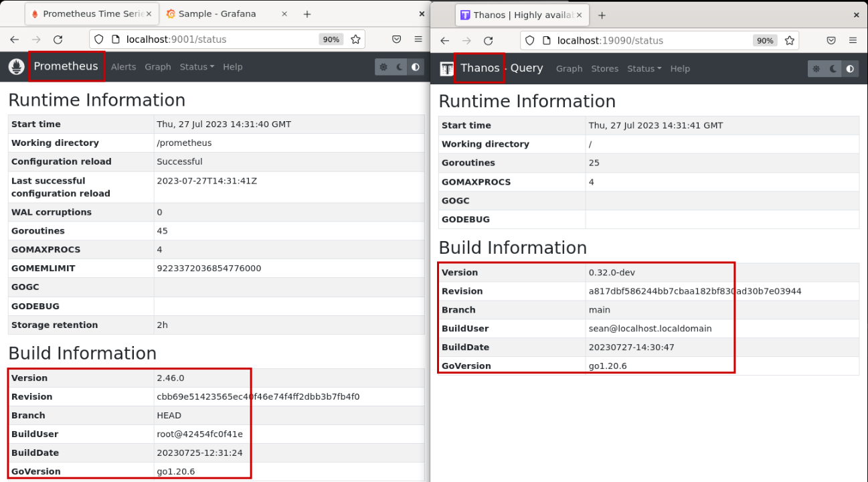Screen dimensions: 868x482
Task: Click the Thanos logo icon in navbar
Action: click(446, 69)
